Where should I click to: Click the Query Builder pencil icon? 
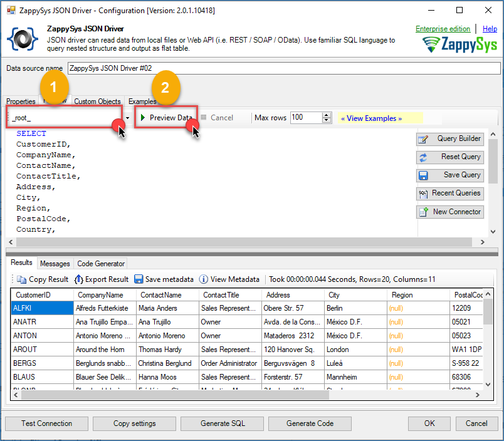423,139
